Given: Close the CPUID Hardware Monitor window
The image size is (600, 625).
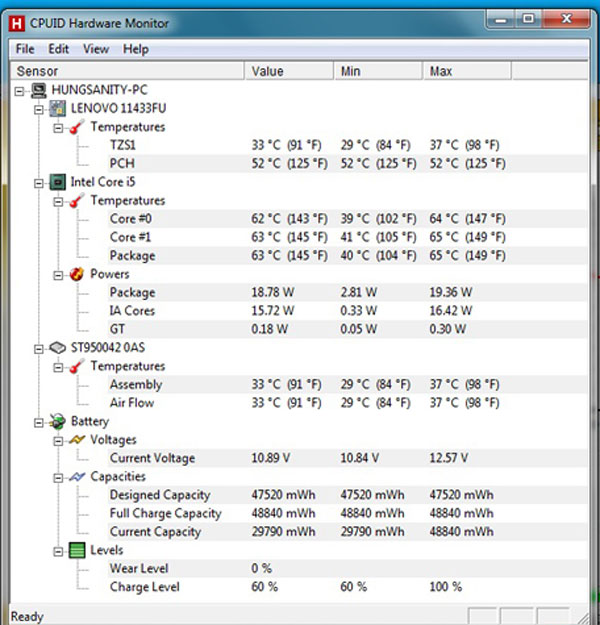Looking at the screenshot, I should pos(566,19).
